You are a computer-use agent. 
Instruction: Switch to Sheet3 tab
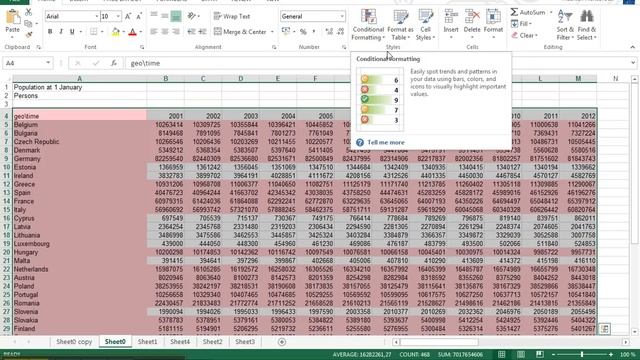245,342
